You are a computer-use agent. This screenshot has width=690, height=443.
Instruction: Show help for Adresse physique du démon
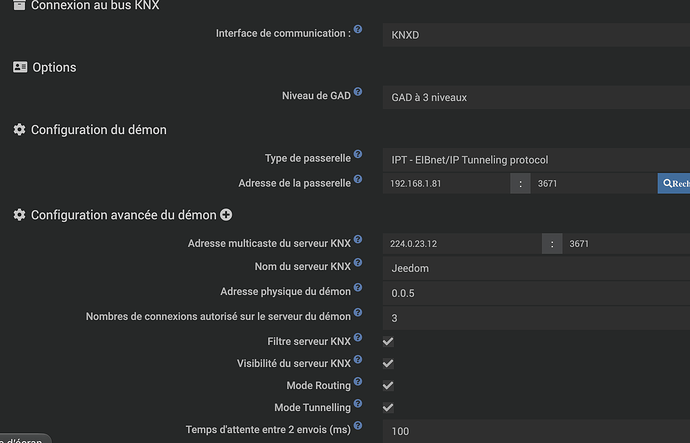click(x=358, y=287)
